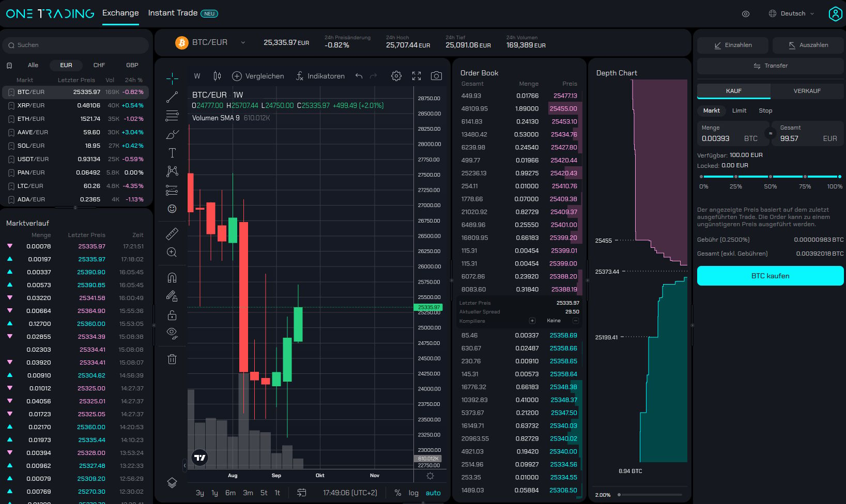Viewport: 846px width, 504px height.
Task: Open the chart patterns tool
Action: click(172, 171)
